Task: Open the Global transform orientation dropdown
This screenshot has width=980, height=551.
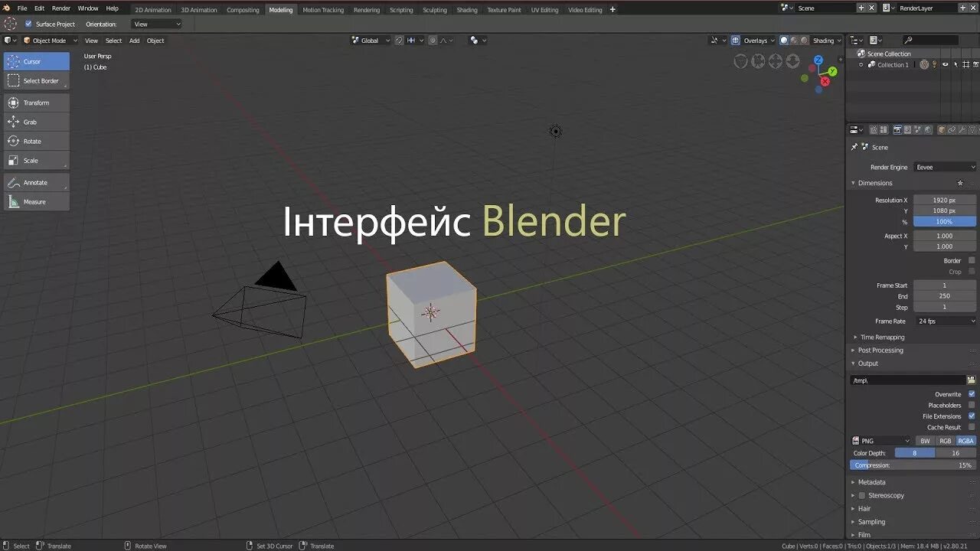Action: point(371,41)
